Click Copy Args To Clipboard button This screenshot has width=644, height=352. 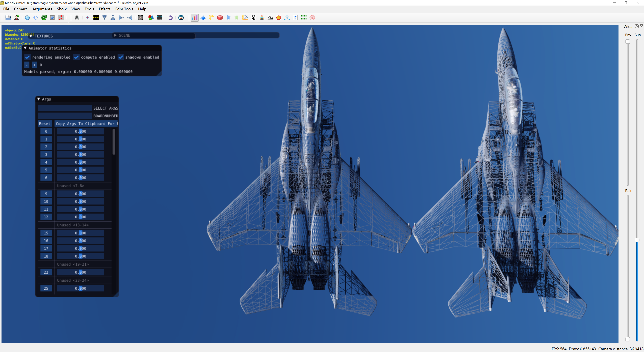tap(86, 123)
